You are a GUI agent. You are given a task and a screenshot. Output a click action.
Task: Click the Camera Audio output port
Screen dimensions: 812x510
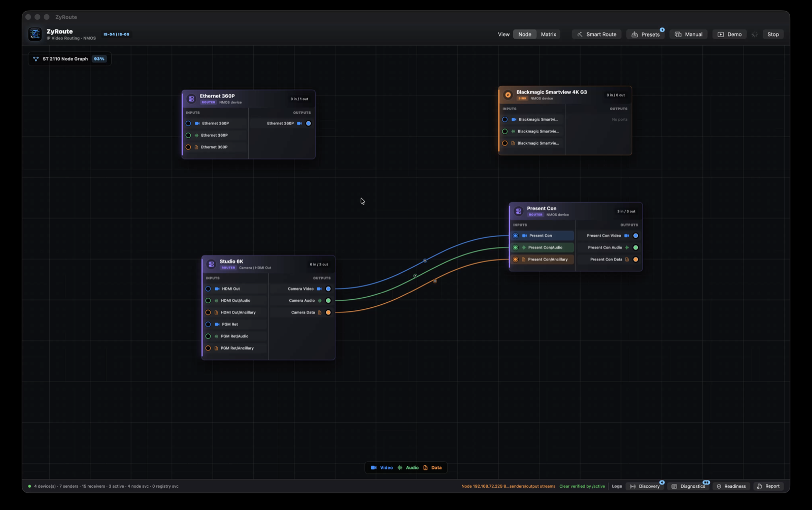click(328, 301)
